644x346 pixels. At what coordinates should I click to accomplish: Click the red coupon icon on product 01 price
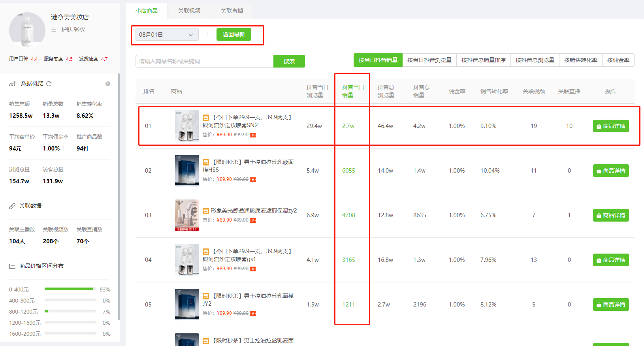(253, 135)
